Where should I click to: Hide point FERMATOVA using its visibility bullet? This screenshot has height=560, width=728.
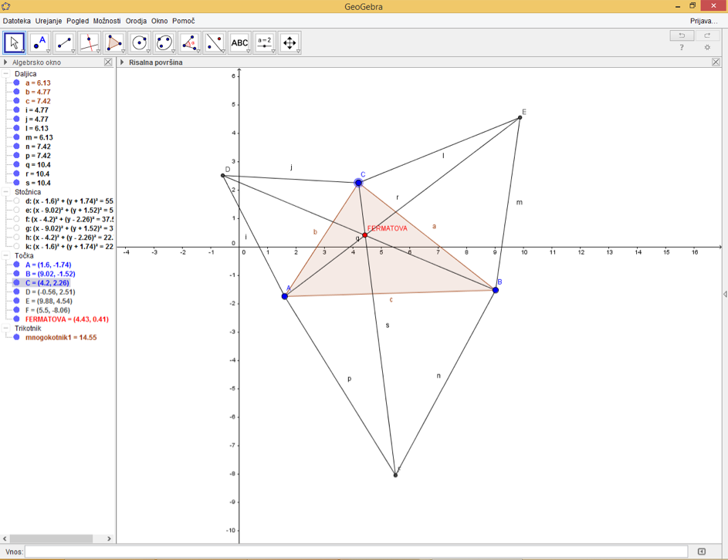16,319
